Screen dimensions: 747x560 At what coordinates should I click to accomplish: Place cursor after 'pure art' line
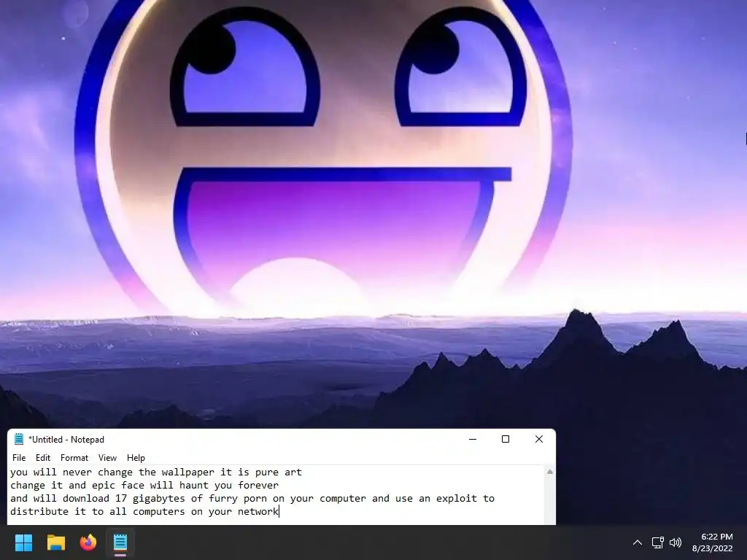tap(303, 472)
